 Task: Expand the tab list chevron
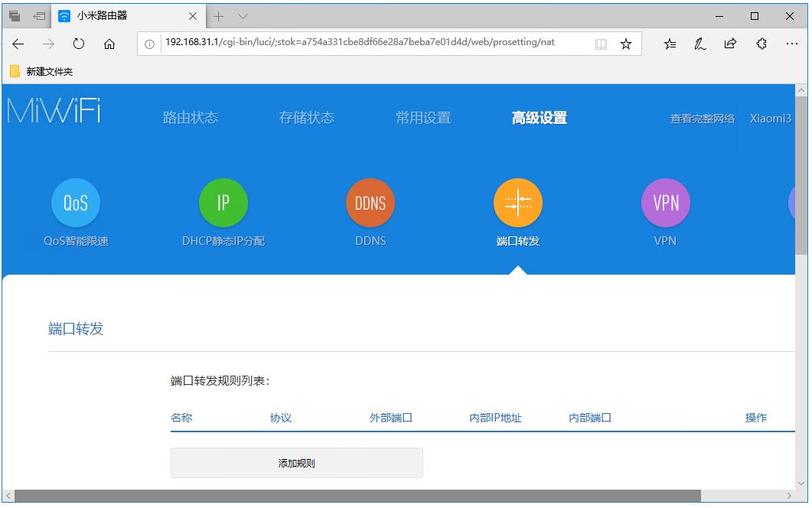point(243,15)
